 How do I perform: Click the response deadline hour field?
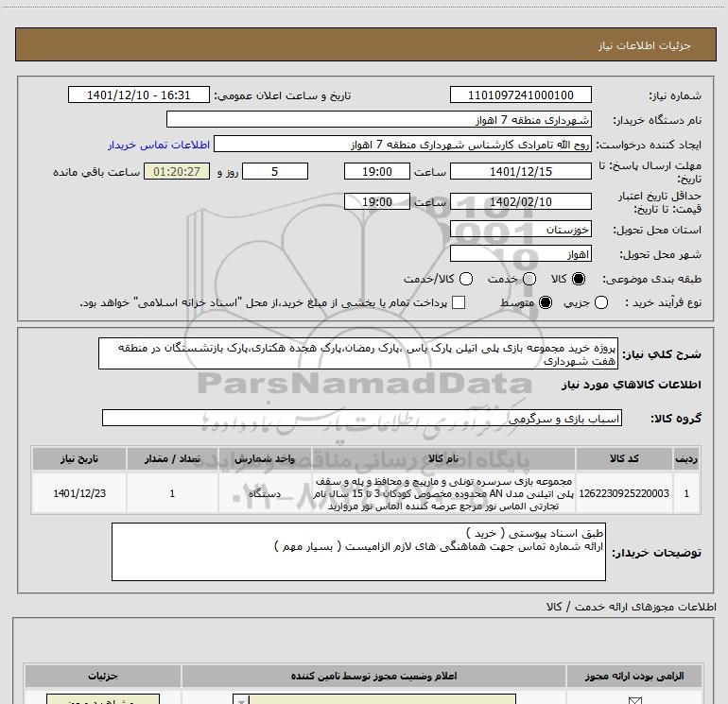click(377, 171)
